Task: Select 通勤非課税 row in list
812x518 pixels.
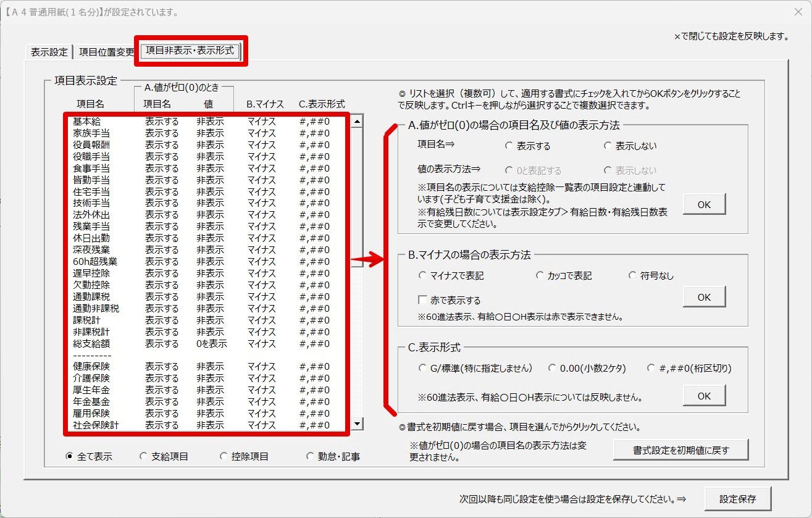Action: coord(208,309)
